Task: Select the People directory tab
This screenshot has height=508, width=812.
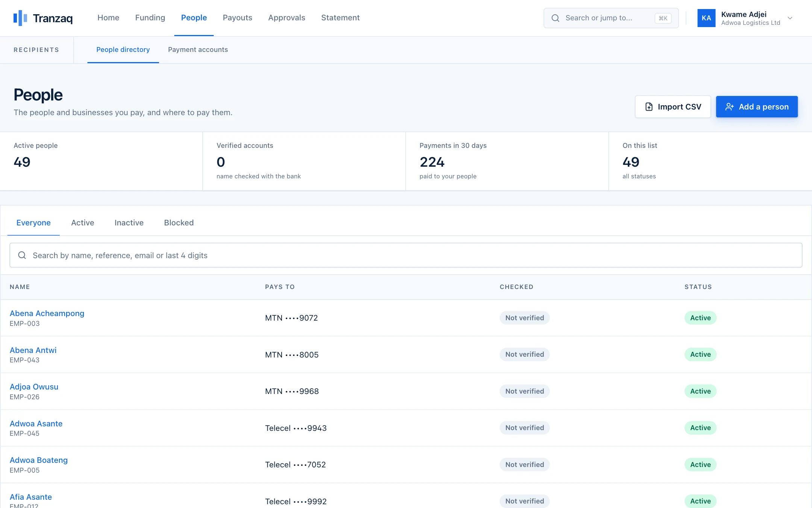Action: tap(123, 50)
